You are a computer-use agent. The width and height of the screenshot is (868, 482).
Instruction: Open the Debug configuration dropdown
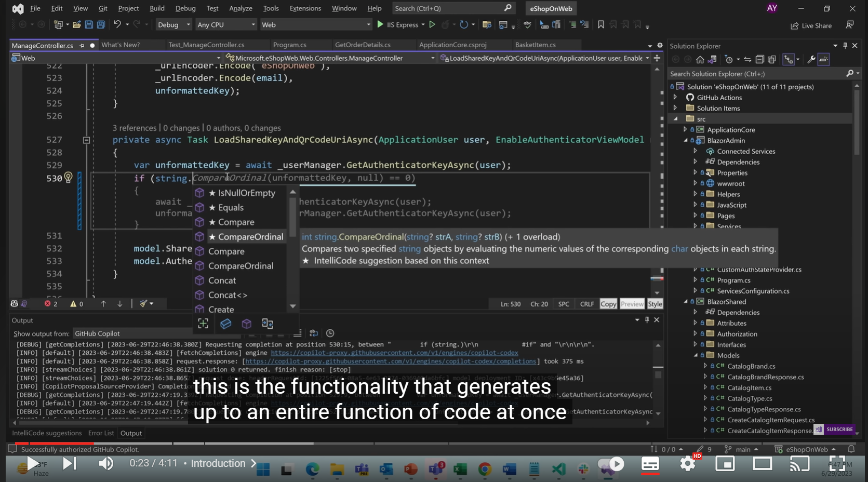173,24
